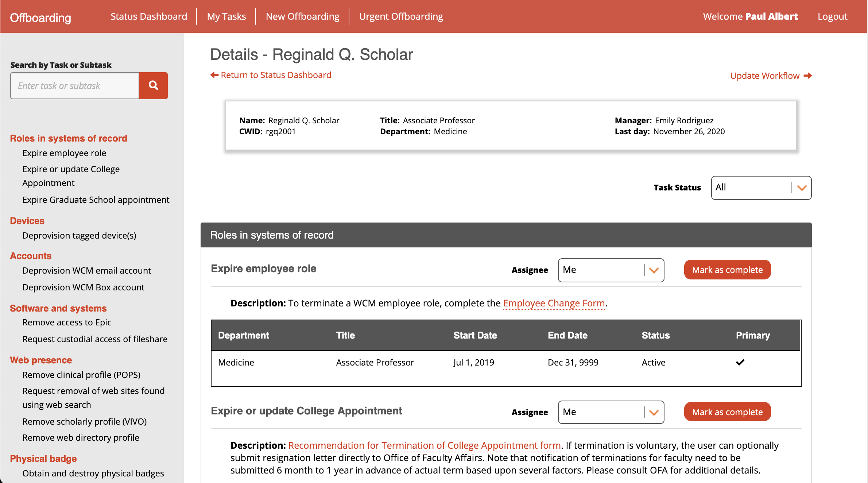Select Expire employee role in sidebar

(x=64, y=153)
